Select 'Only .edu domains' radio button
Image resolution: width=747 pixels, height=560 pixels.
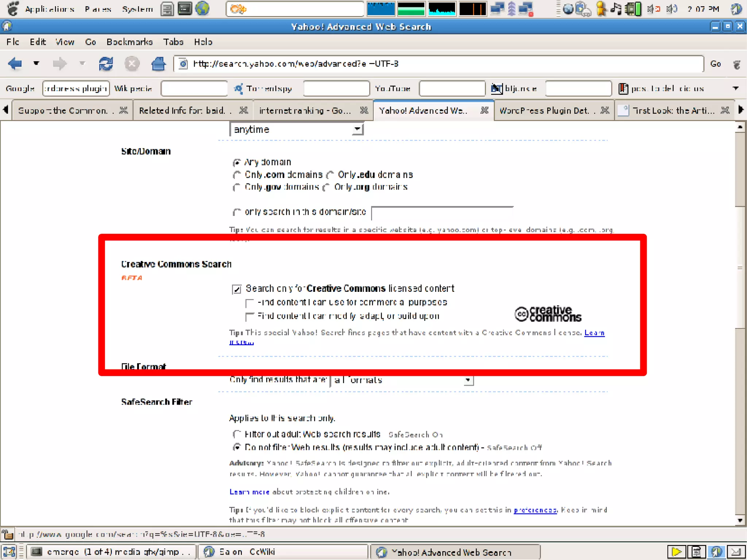click(330, 175)
